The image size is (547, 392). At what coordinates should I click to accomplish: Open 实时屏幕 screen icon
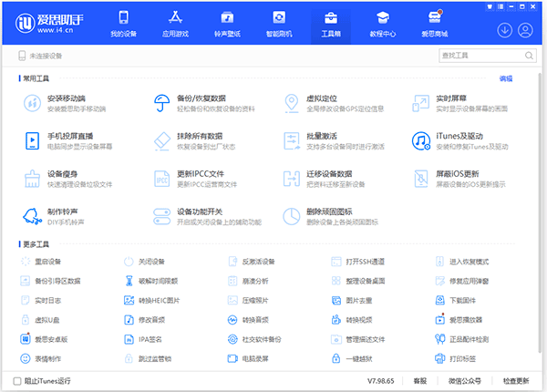pos(420,103)
